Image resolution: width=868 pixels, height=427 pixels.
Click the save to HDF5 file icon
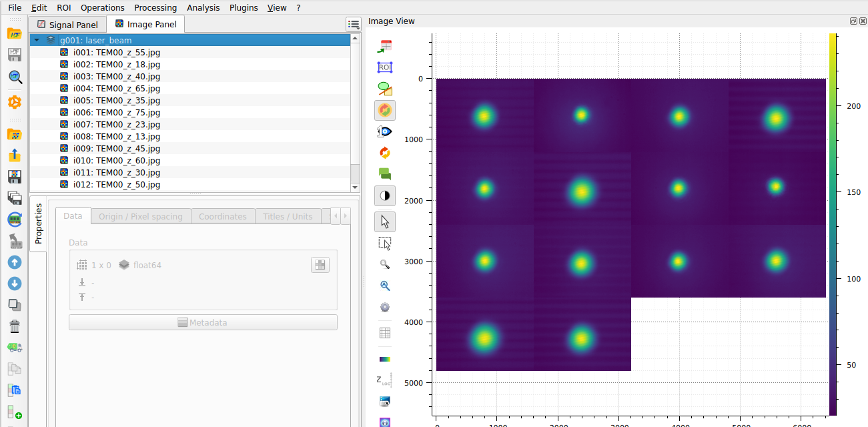[15, 55]
